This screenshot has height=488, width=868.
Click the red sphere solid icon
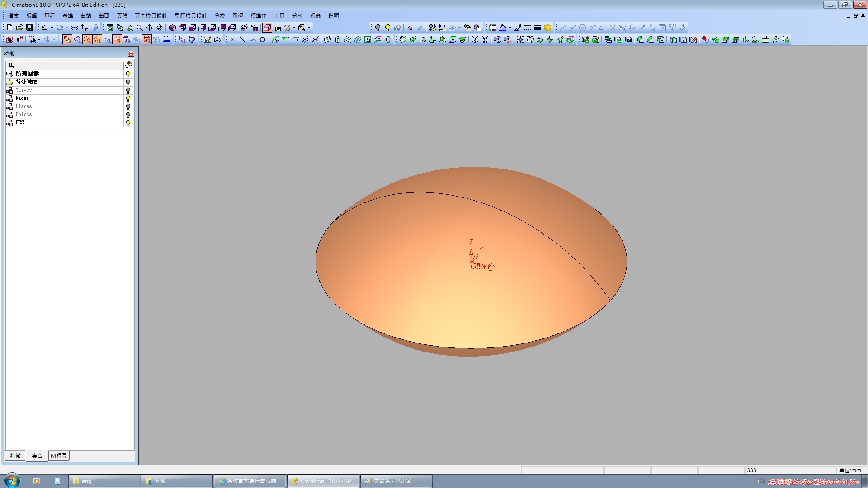(705, 40)
